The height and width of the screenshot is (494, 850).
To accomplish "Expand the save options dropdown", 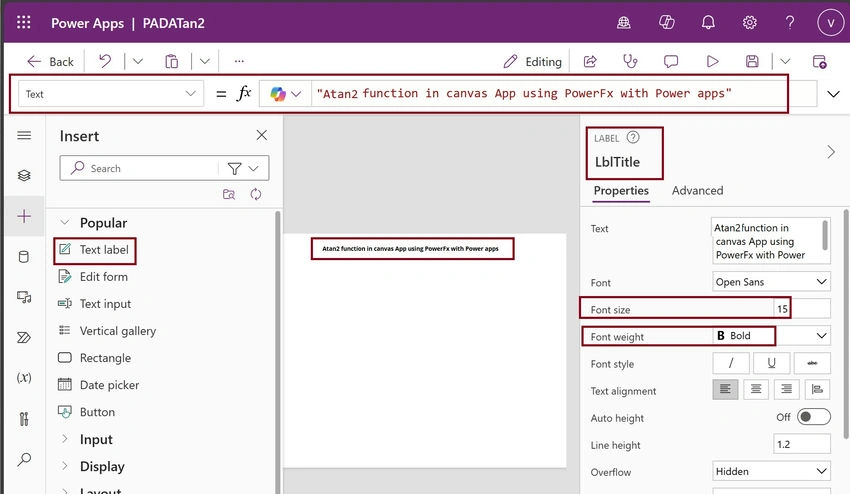I will click(785, 61).
